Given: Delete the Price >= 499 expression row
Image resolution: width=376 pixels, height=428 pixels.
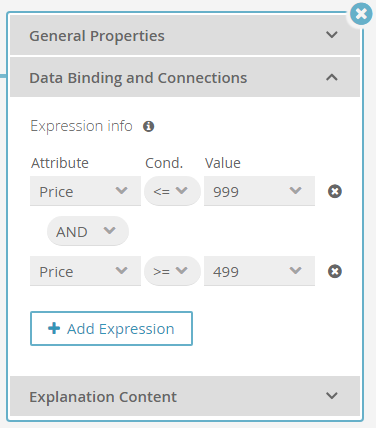Looking at the screenshot, I should point(335,271).
